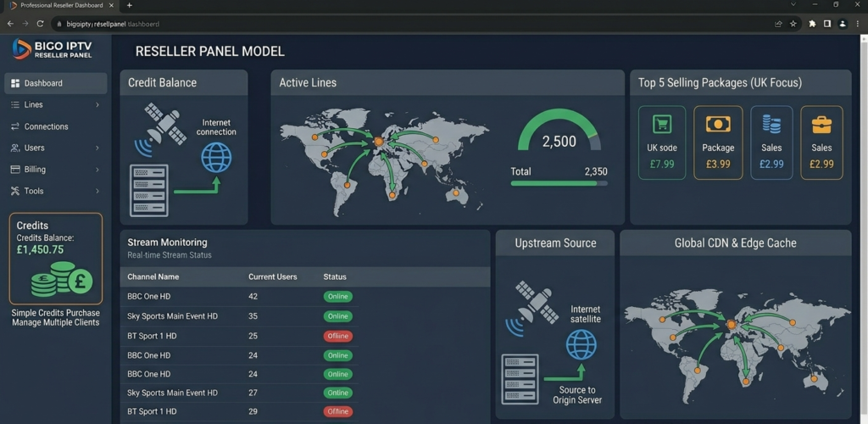Click Simple Credits Purchase text

(55, 313)
